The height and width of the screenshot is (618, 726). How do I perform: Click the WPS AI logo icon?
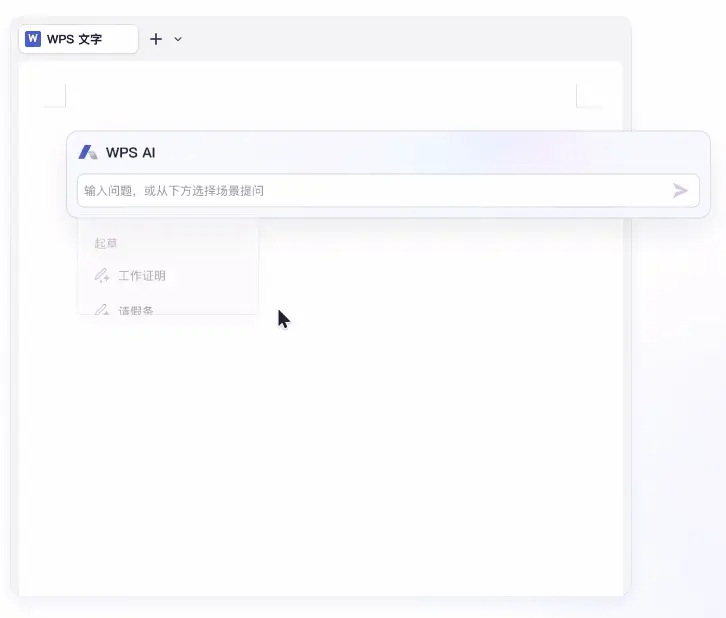88,152
